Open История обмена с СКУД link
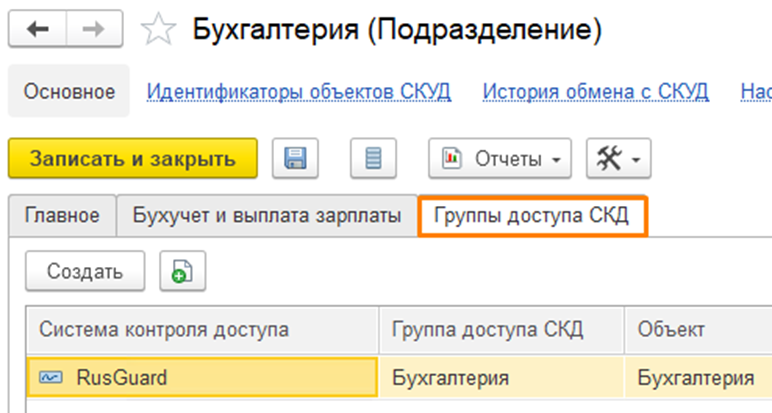 pos(596,92)
